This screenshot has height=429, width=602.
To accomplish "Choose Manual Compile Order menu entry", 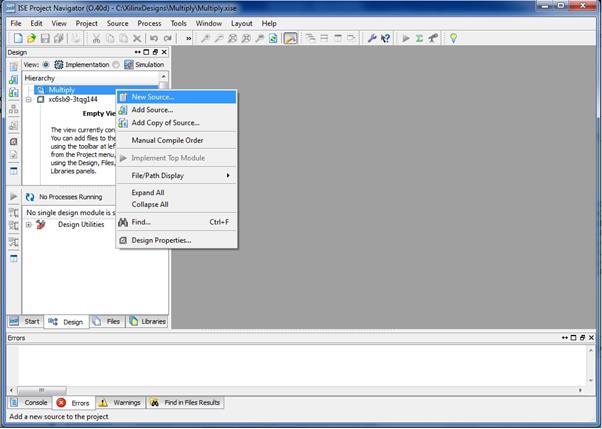I will tap(177, 140).
